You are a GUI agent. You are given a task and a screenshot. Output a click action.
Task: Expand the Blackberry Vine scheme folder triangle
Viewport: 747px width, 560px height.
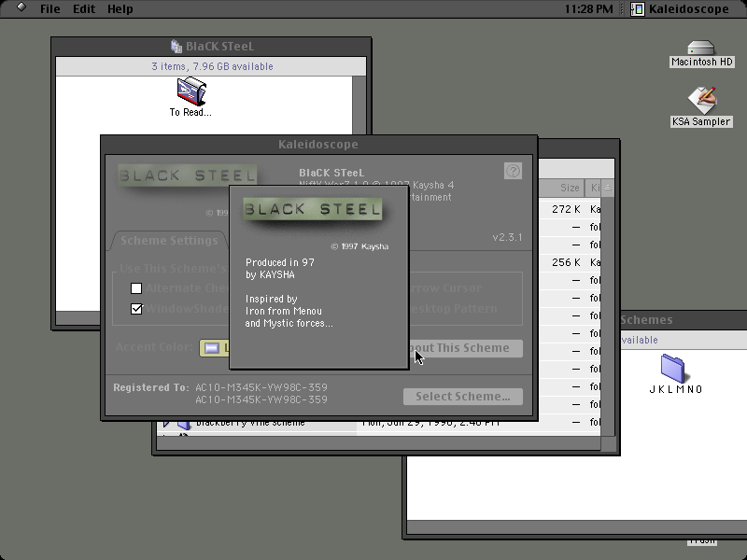click(x=166, y=423)
